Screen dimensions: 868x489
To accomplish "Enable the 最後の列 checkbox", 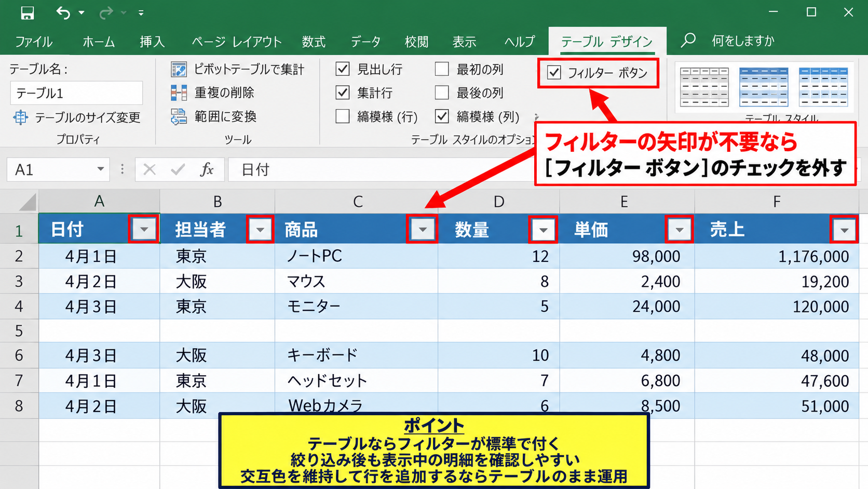I will [442, 92].
